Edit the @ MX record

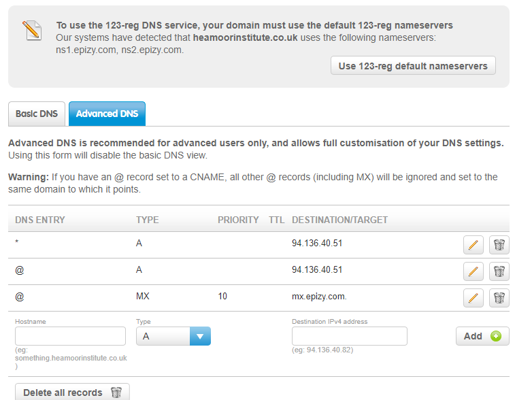[473, 298]
